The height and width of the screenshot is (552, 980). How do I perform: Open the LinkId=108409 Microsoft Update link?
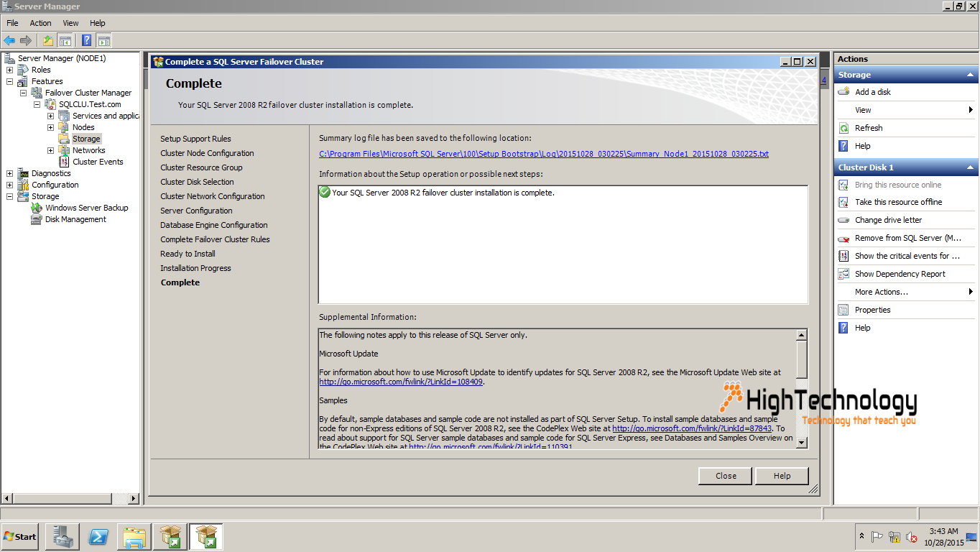pyautogui.click(x=401, y=382)
